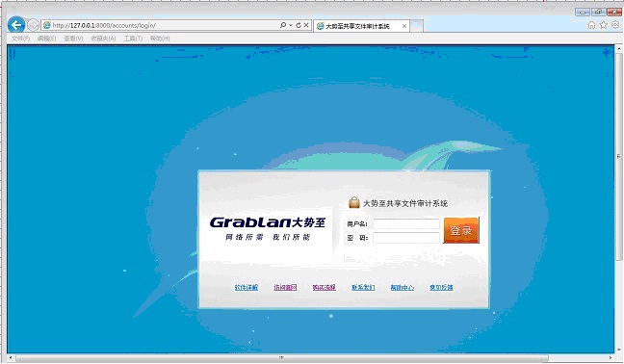Image resolution: width=624 pixels, height=364 pixels.
Task: Close the 大势至共享文件审计系统 tab
Action: pos(404,26)
